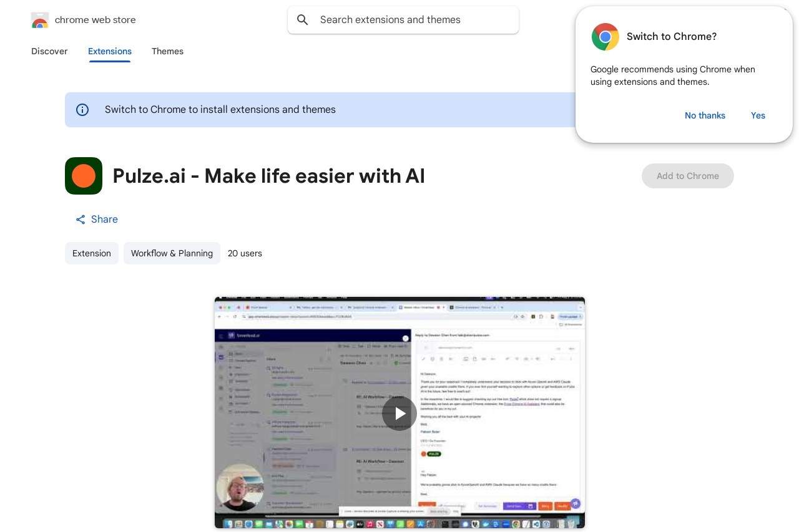Choose Yes in Switch to Chrome popup
Viewport: 799px width, 532px height.
click(758, 115)
